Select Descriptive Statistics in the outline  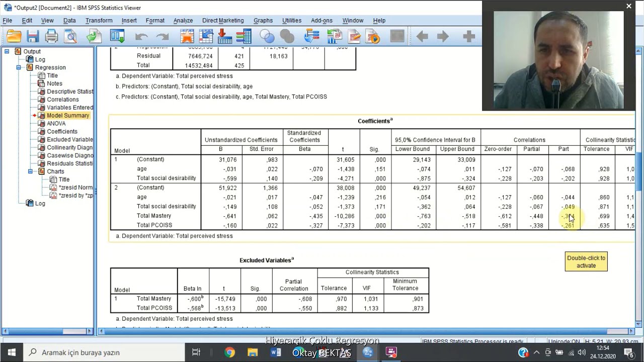point(70,92)
